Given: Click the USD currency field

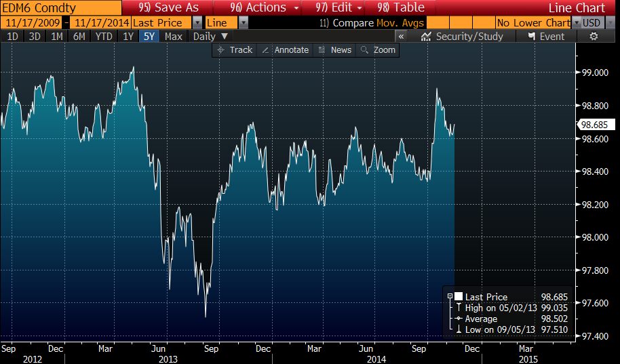Looking at the screenshot, I should [x=592, y=23].
